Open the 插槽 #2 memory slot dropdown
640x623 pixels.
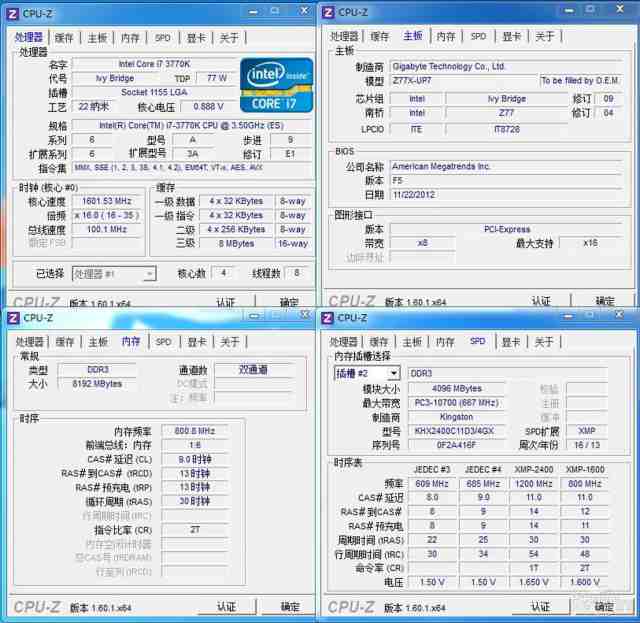pyautogui.click(x=367, y=373)
